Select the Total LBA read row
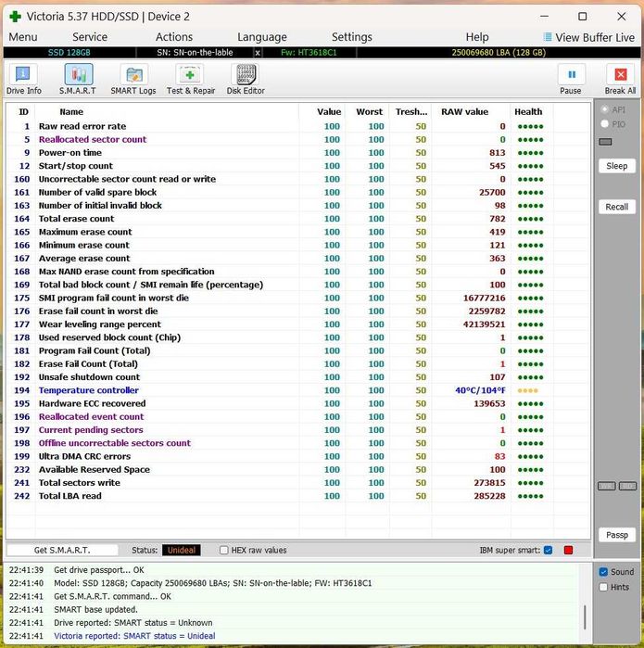The height and width of the screenshot is (648, 644). pyautogui.click(x=297, y=496)
